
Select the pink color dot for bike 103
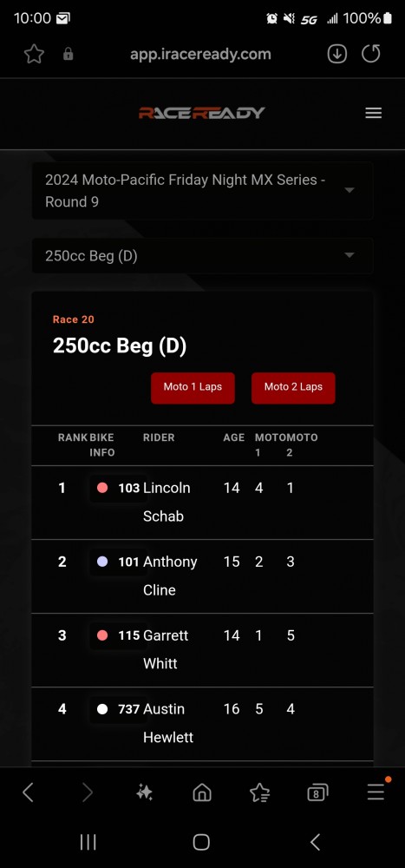[x=101, y=488]
